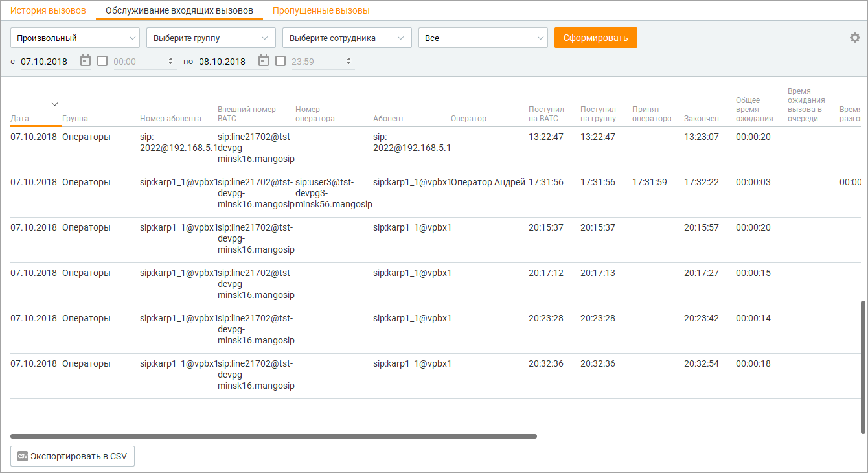This screenshot has width=868, height=473.
Task: Click the vertical scrollbar thumb
Action: [x=863, y=367]
